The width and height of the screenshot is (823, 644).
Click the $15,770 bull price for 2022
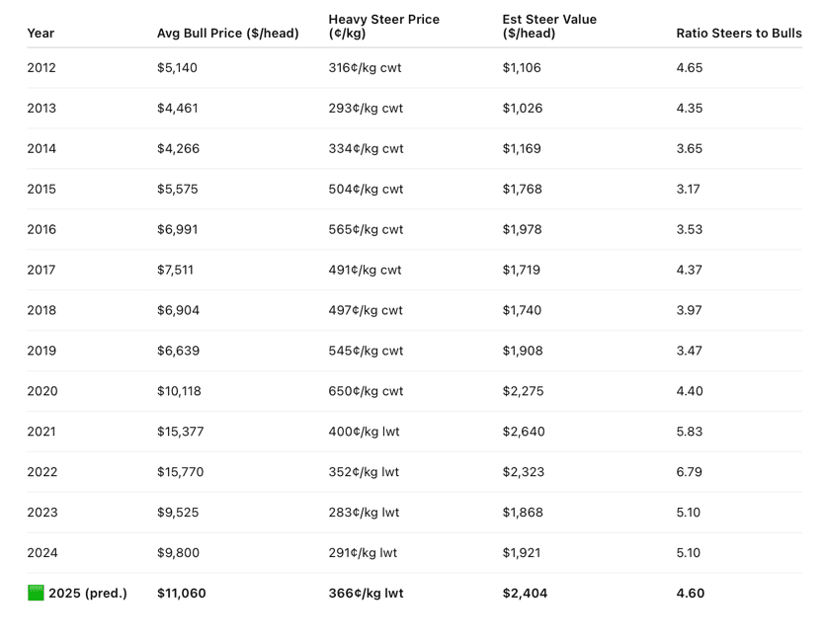[x=180, y=472]
